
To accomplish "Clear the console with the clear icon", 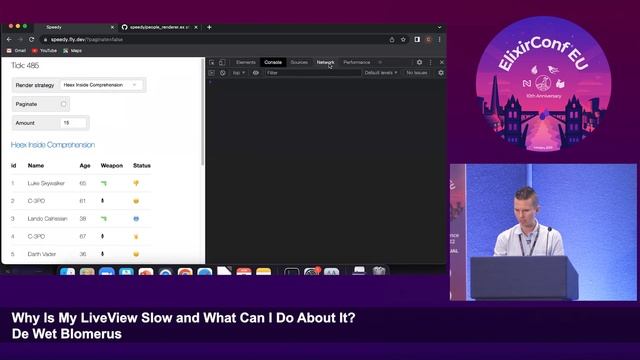I will point(222,73).
